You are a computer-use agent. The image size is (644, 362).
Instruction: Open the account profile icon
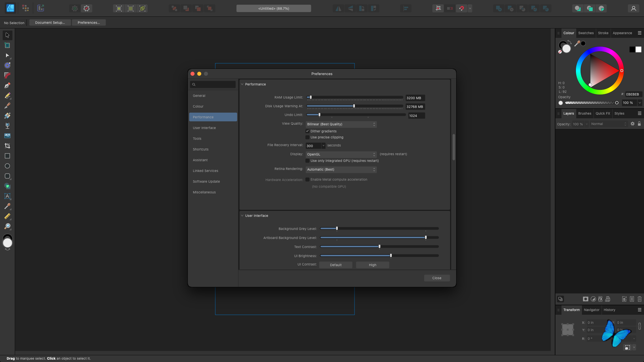coord(633,8)
